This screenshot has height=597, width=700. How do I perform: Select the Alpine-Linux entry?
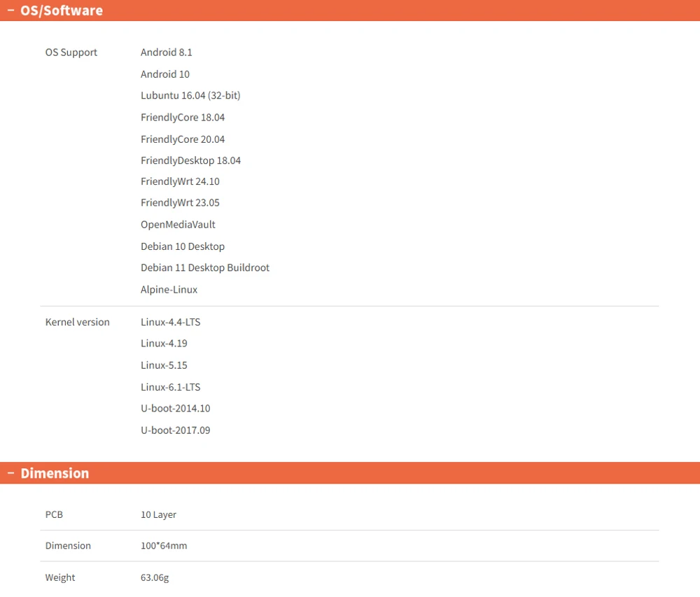pyautogui.click(x=169, y=290)
